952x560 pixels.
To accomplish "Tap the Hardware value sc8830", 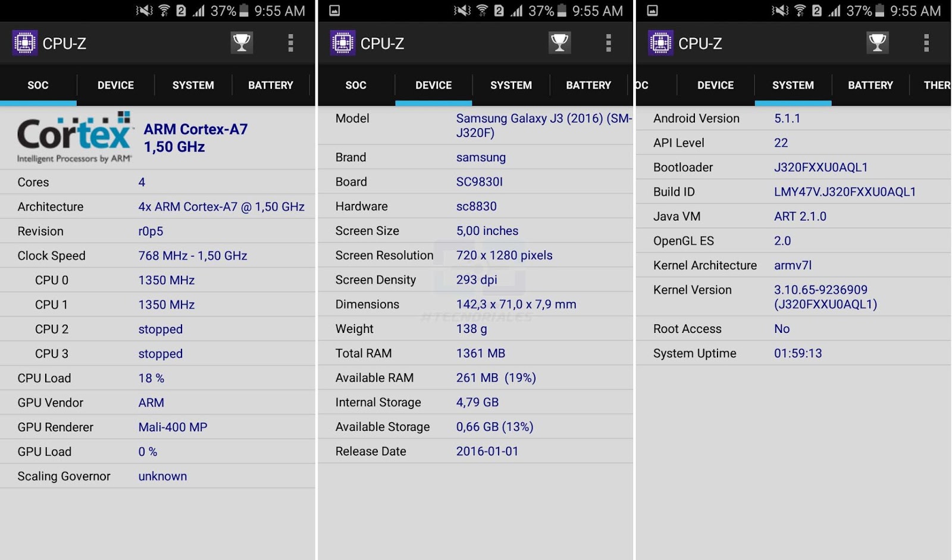I will coord(476,206).
